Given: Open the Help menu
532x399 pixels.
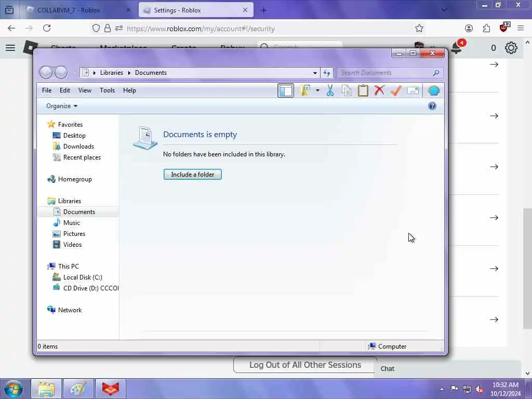Looking at the screenshot, I should click(129, 90).
